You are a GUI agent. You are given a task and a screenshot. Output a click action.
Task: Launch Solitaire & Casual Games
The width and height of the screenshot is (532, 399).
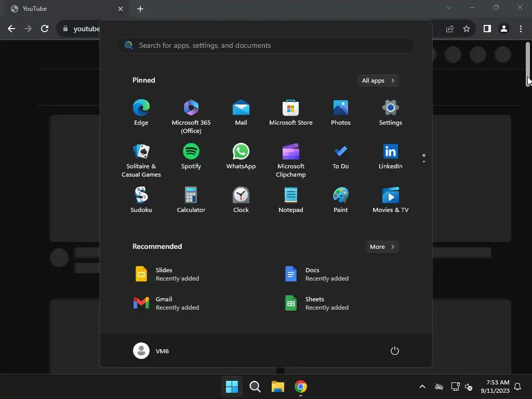(x=141, y=160)
